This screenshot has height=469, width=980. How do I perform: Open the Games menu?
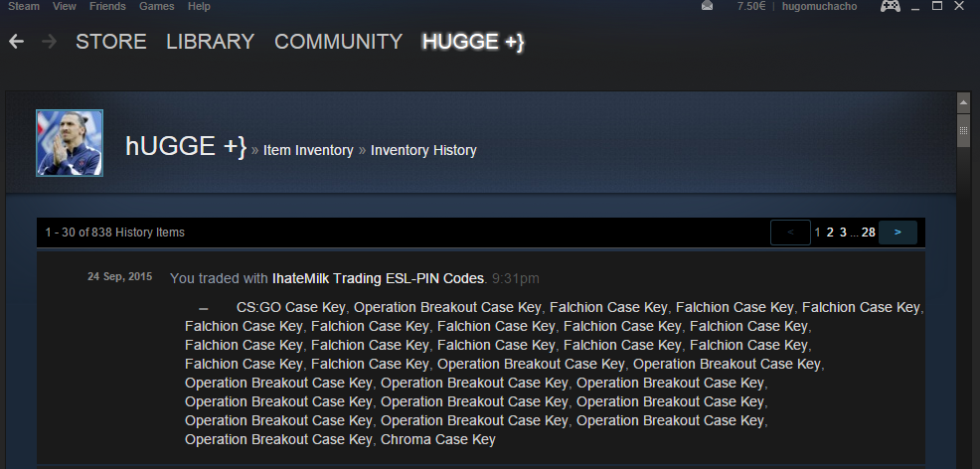(157, 6)
